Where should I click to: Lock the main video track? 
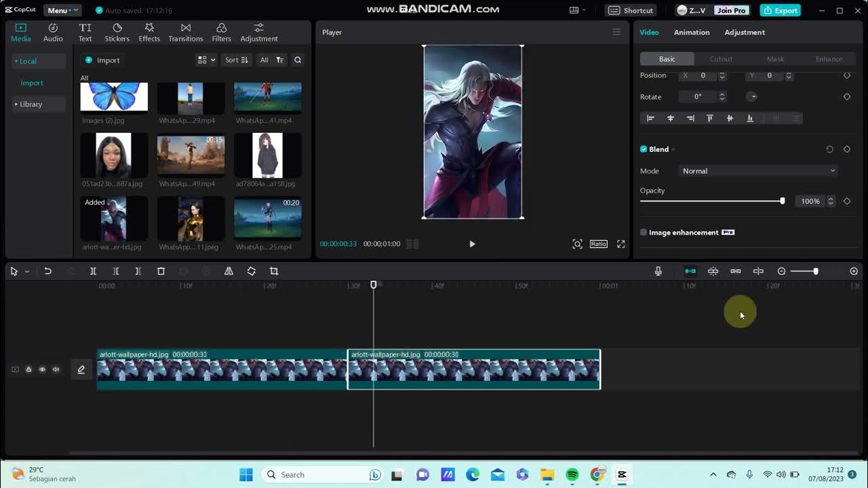point(28,369)
